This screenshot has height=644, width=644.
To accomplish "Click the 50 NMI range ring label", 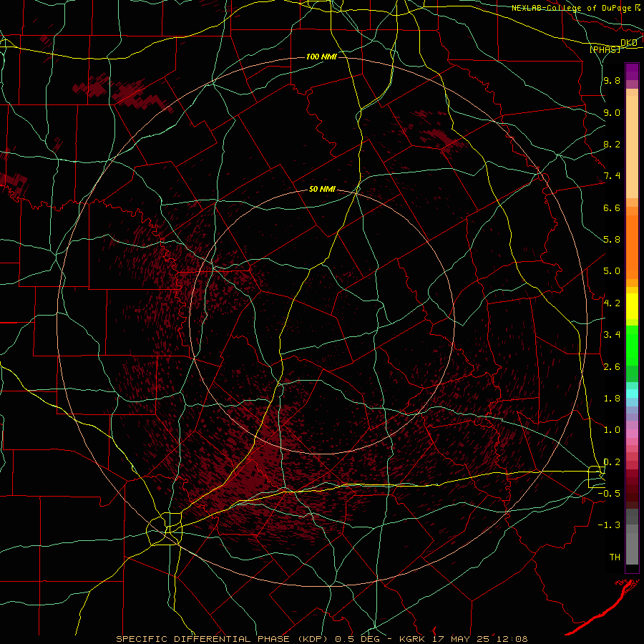I will [x=322, y=190].
